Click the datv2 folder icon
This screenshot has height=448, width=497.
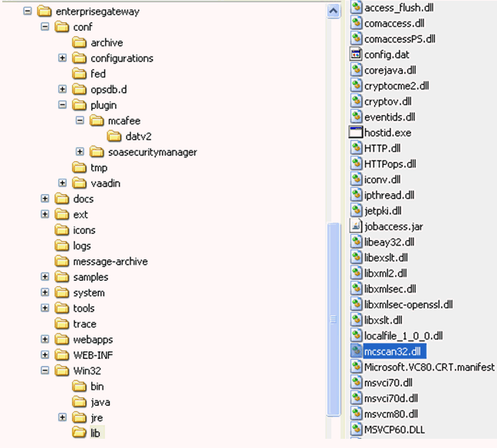pyautogui.click(x=114, y=137)
